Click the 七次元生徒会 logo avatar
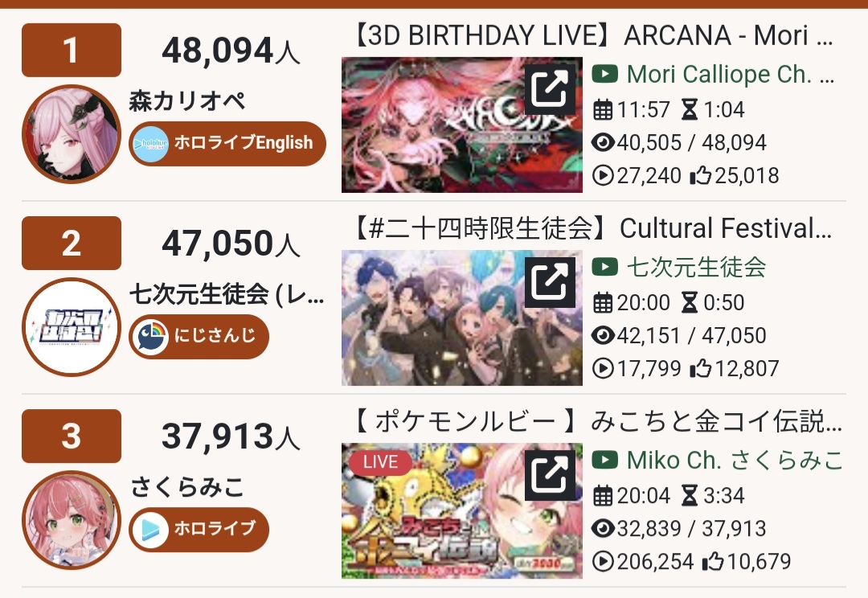 tap(72, 326)
